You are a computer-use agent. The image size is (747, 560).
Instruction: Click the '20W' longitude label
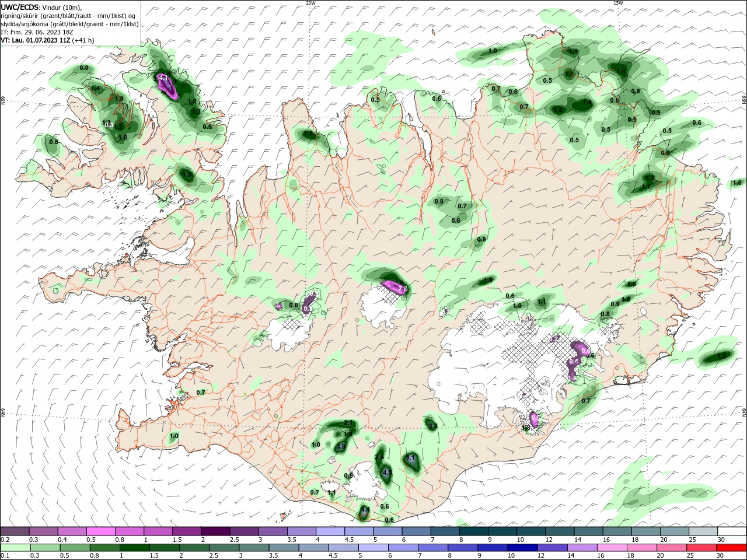[310, 3]
